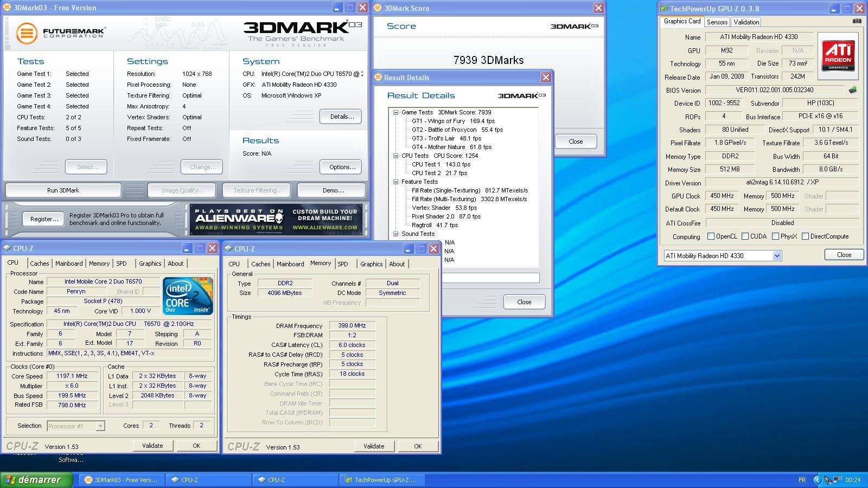Switch to TechPowerUp GPU-Z taskbar button
The height and width of the screenshot is (488, 868).
point(382,480)
